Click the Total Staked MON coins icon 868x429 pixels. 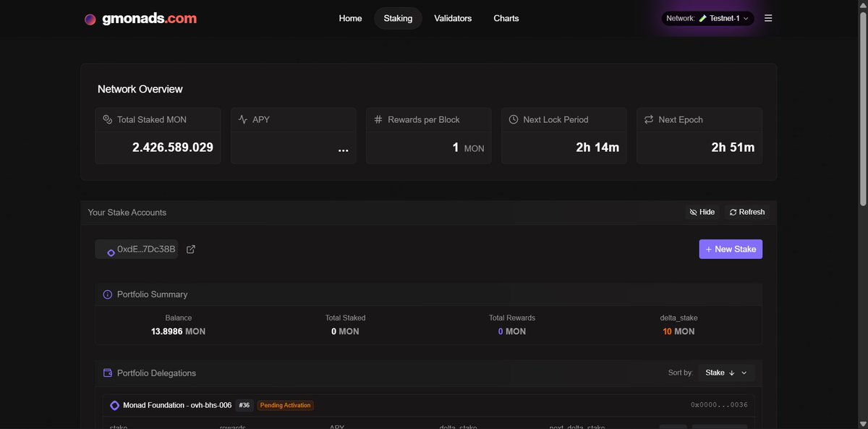pyautogui.click(x=108, y=119)
